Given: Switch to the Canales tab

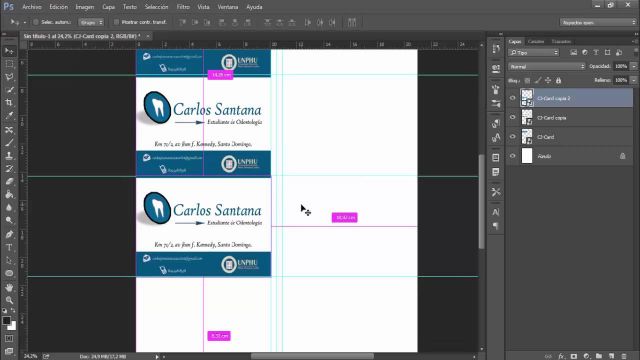Looking at the screenshot, I should pyautogui.click(x=536, y=41).
